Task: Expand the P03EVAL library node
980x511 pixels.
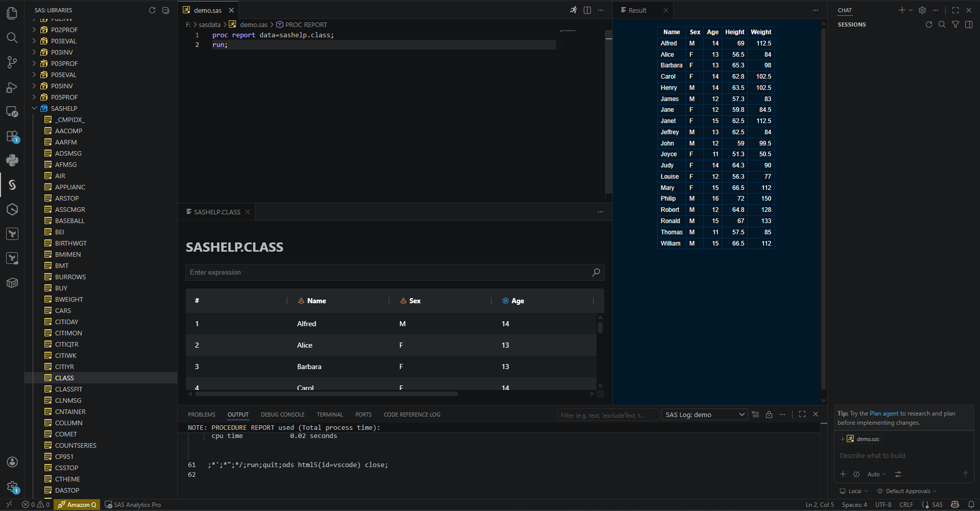Action: pos(34,41)
